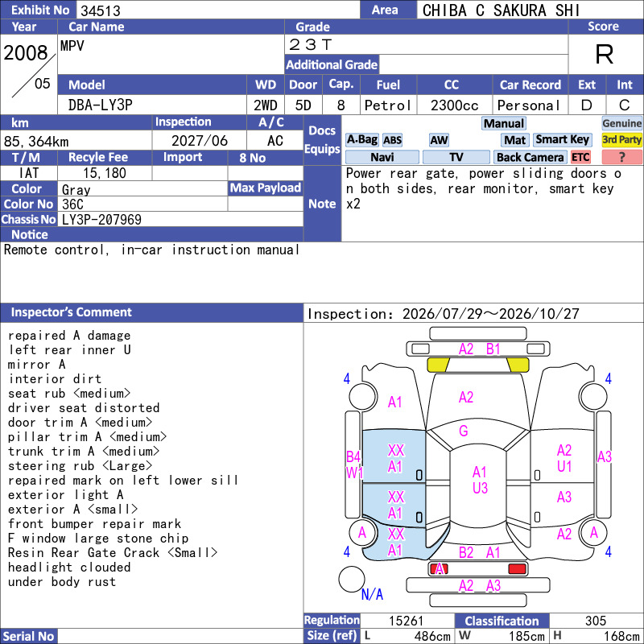Click the inspection date 2027/06
Image resolution: width=644 pixels, height=644 pixels.
199,140
